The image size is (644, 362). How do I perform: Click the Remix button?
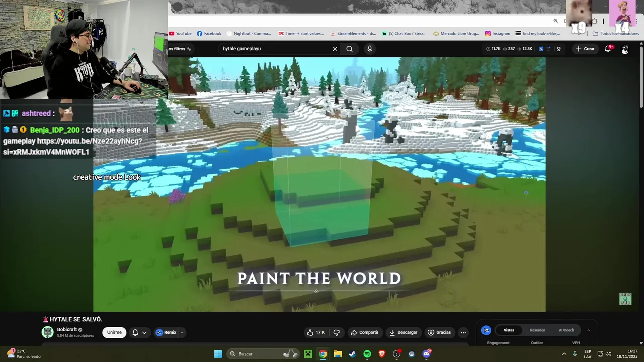click(x=167, y=332)
